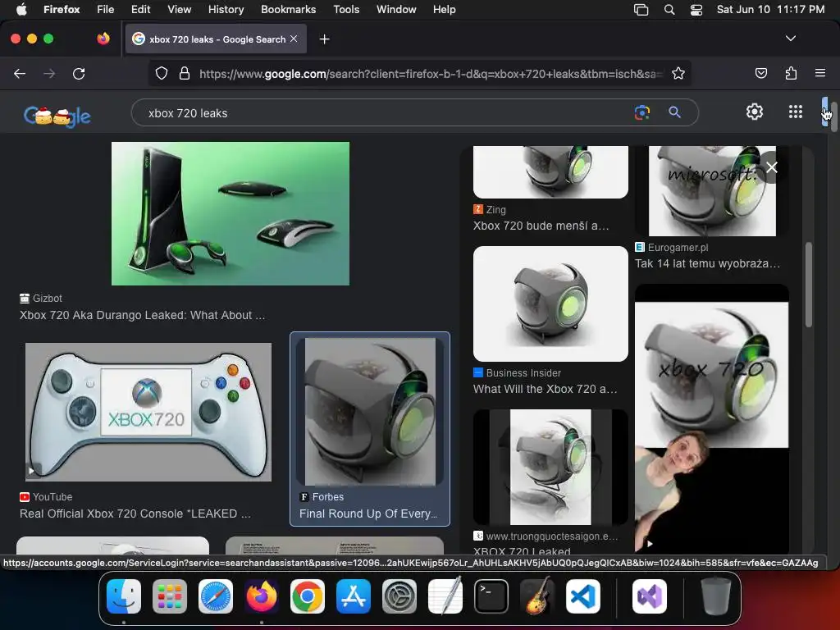
Task: Open Control Center in menu bar
Action: [696, 9]
